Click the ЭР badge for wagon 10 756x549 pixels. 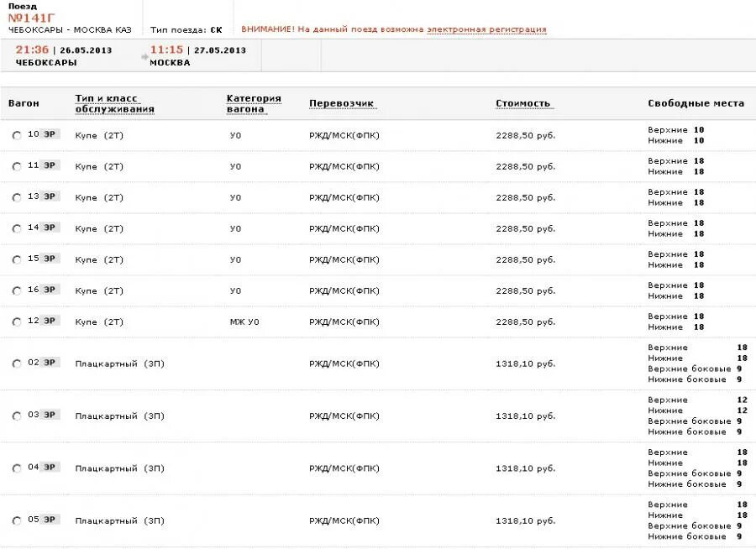[50, 134]
